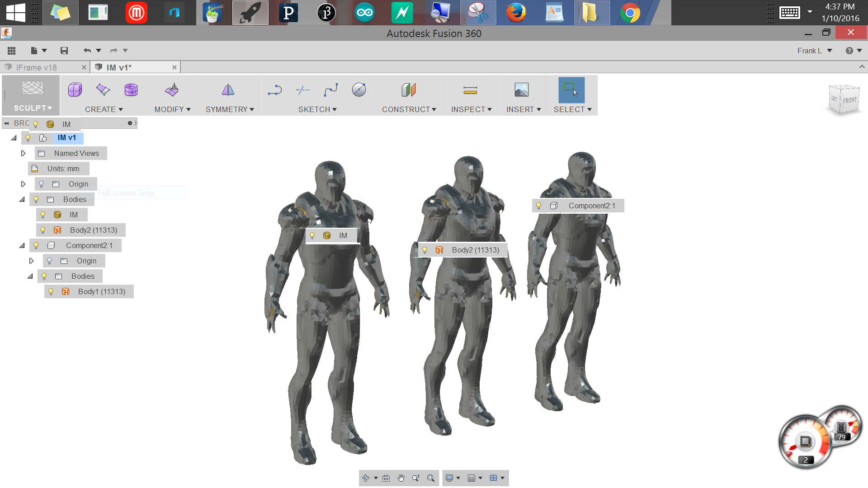Select the Spline sketch tool icon
The image size is (868, 488).
[331, 90]
